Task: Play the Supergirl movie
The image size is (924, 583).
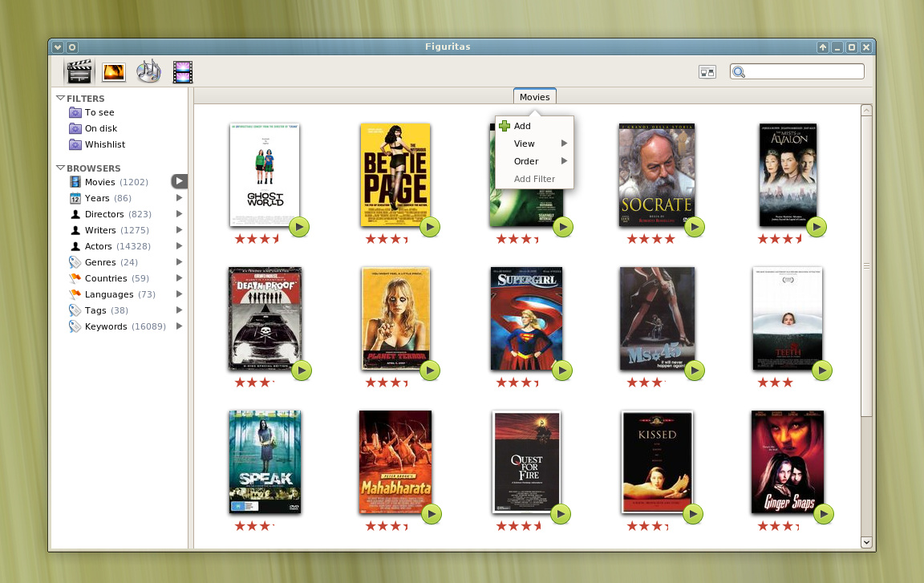Action: pyautogui.click(x=562, y=370)
